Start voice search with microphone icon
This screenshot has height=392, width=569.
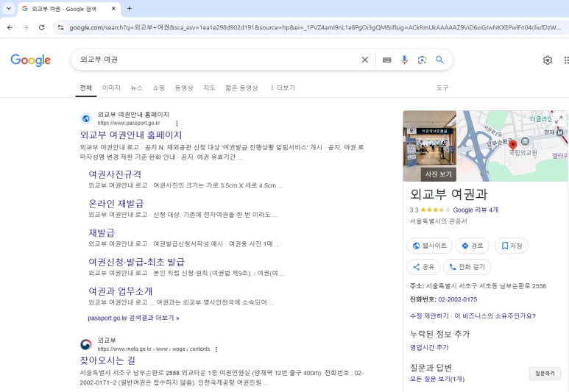(x=404, y=60)
